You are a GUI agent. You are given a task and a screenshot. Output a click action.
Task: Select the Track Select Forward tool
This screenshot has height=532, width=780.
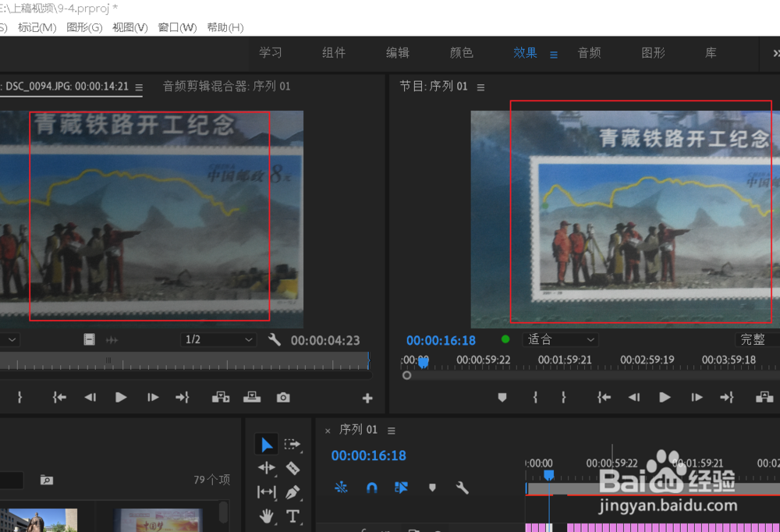click(292, 444)
